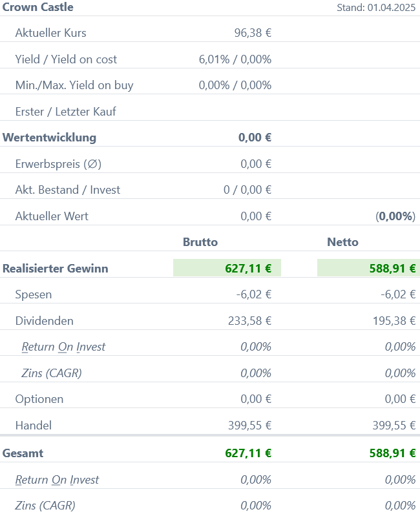Select the Handel Brutto value 399,55 €

(249, 426)
